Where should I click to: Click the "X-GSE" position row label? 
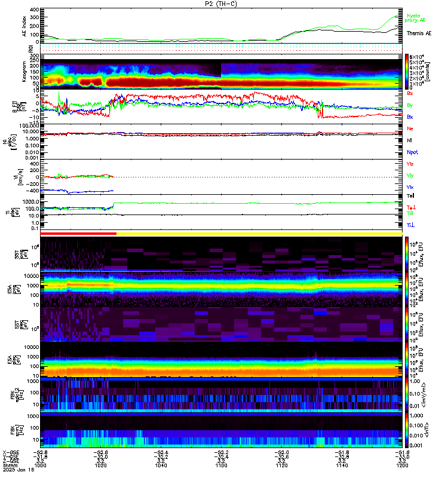click(x=11, y=452)
